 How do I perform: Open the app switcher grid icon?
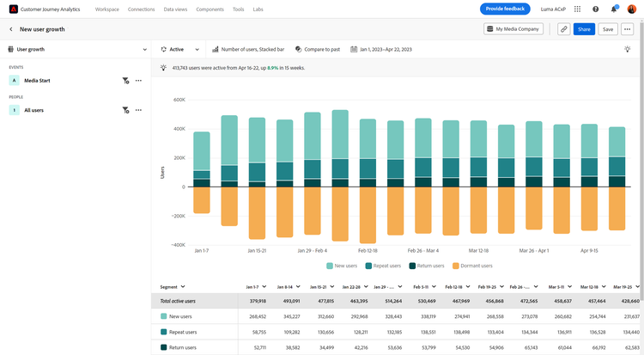[575, 9]
